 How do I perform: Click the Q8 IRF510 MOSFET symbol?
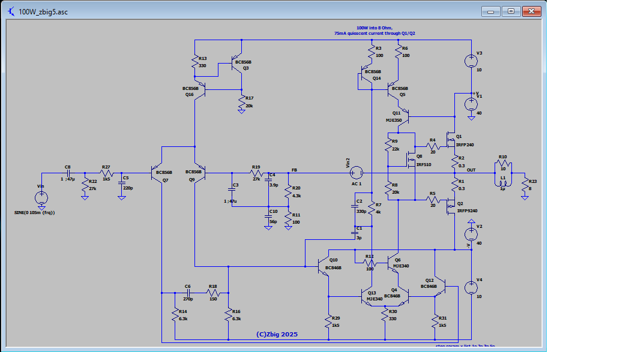click(411, 160)
